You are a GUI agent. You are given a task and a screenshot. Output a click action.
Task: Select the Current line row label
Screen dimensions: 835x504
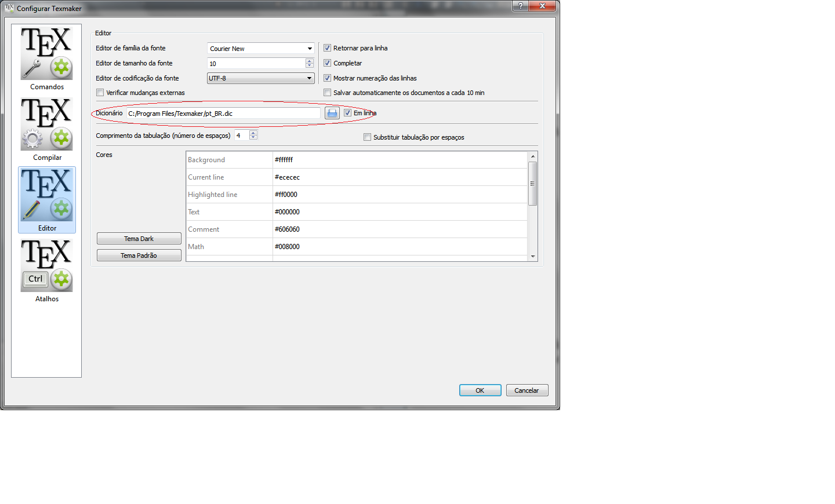[x=206, y=177]
